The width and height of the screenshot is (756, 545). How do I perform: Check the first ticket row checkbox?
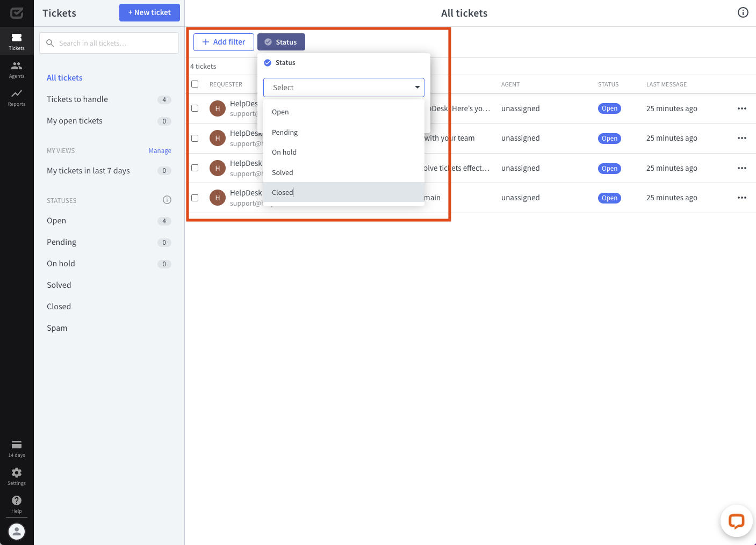point(195,108)
